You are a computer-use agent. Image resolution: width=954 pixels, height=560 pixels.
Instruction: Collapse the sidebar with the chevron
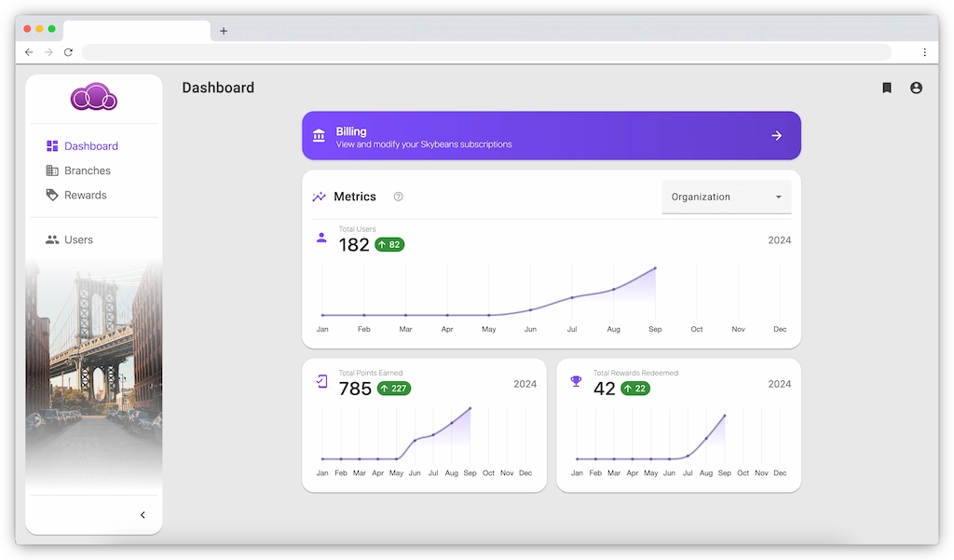pyautogui.click(x=142, y=514)
